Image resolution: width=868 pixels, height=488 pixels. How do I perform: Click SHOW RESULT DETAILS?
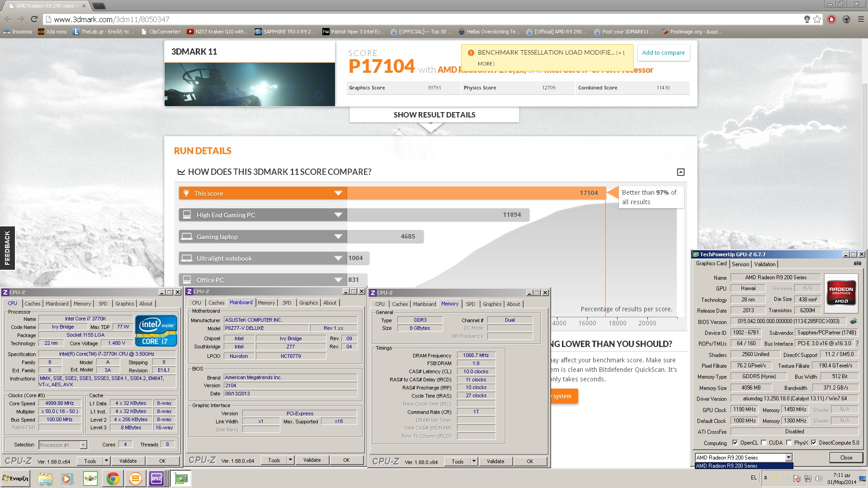[x=434, y=115]
